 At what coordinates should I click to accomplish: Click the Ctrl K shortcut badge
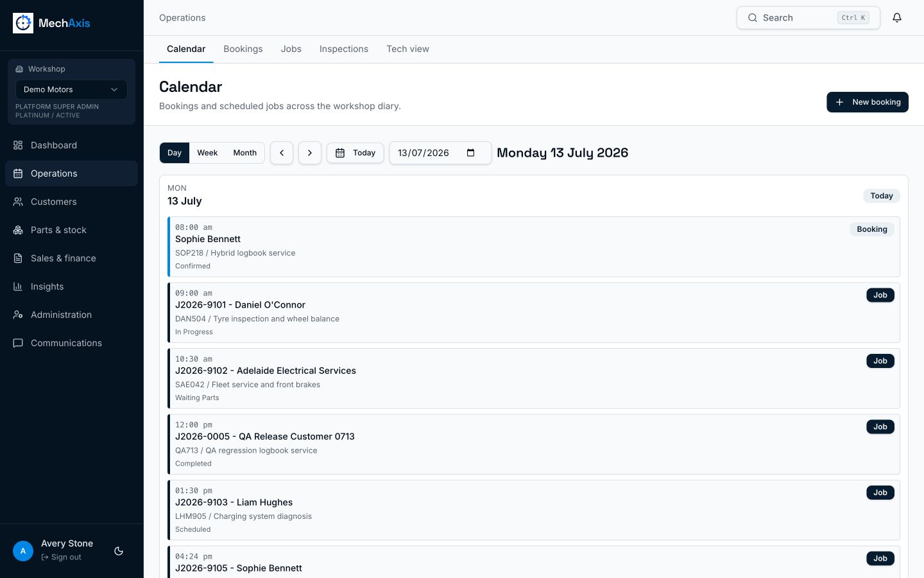coord(853,18)
